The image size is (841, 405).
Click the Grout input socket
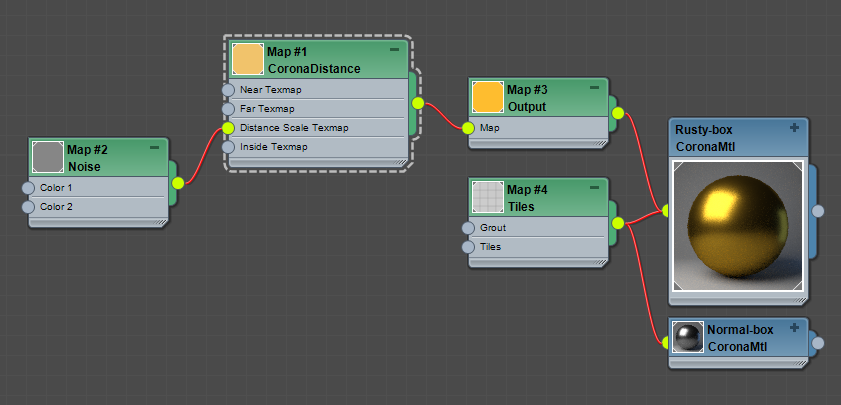[468, 228]
